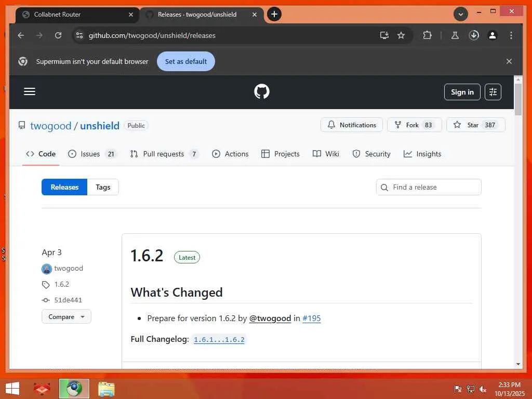Open the Security tab
The image size is (532, 399).
click(371, 154)
